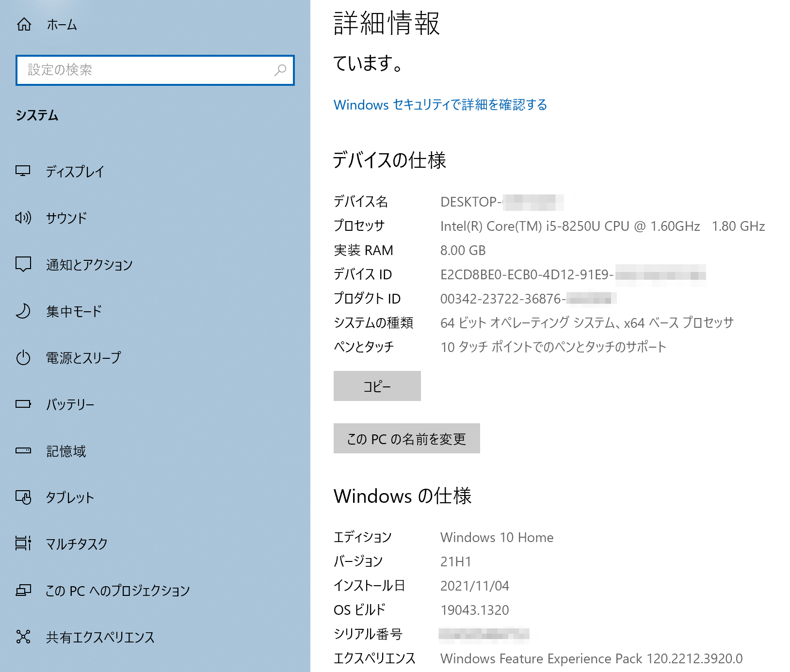Click この PC の名前を変更 button

(407, 438)
